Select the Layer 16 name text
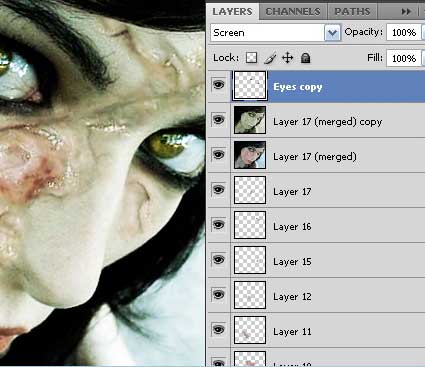 tap(292, 227)
